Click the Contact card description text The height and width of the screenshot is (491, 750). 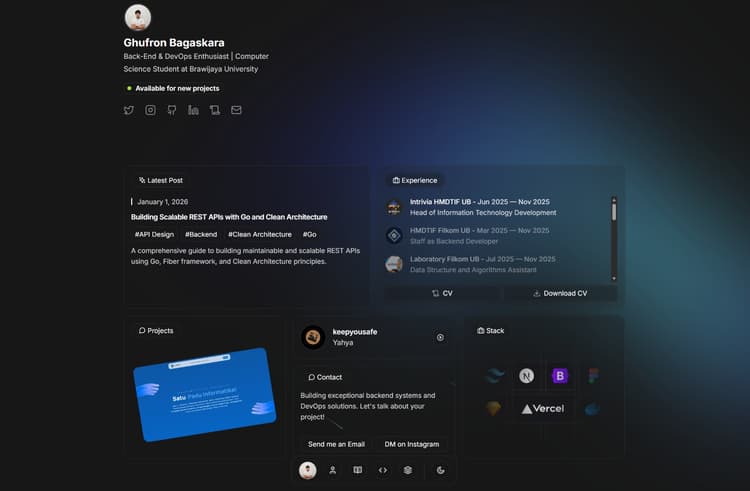click(368, 406)
